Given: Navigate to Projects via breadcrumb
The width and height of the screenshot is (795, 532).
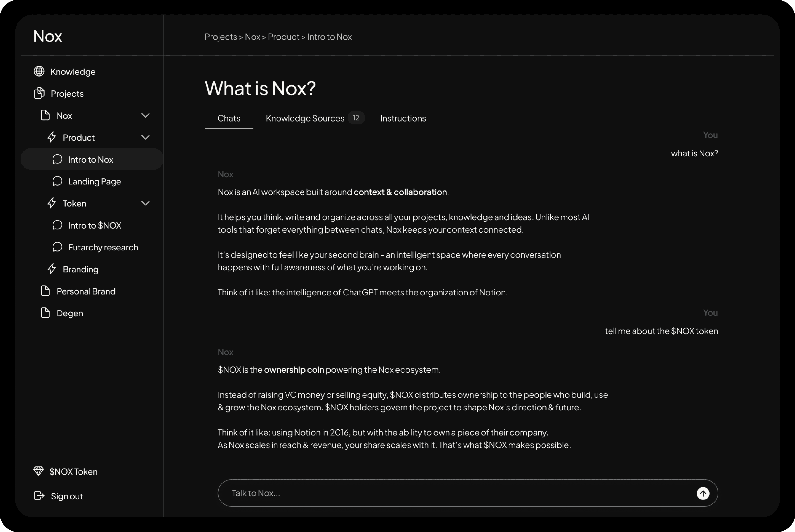Looking at the screenshot, I should click(220, 37).
